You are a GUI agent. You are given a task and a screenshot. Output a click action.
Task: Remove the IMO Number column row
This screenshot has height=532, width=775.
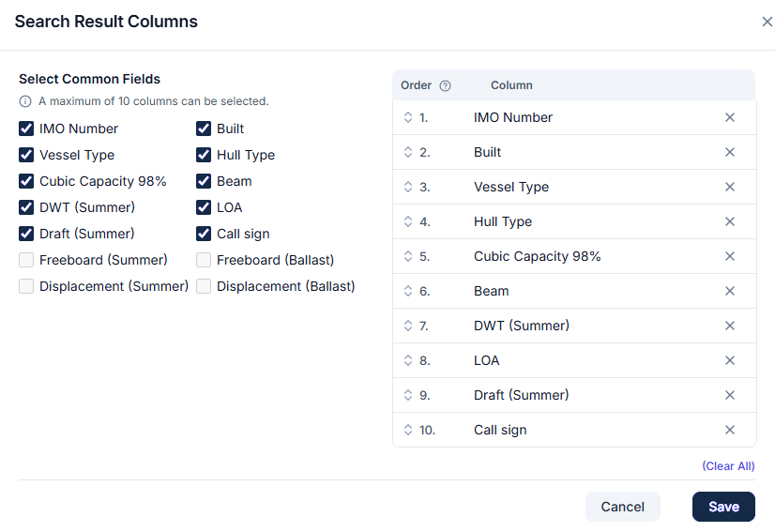[x=730, y=117]
